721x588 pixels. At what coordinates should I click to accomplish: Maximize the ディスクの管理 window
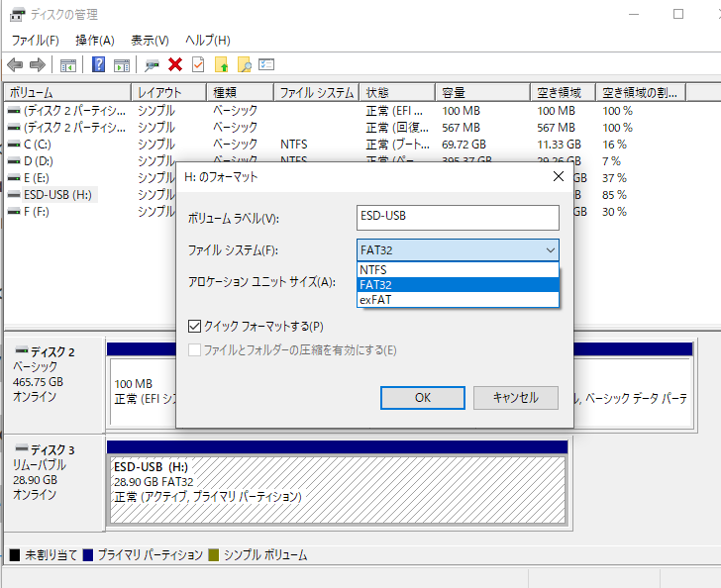[x=678, y=14]
